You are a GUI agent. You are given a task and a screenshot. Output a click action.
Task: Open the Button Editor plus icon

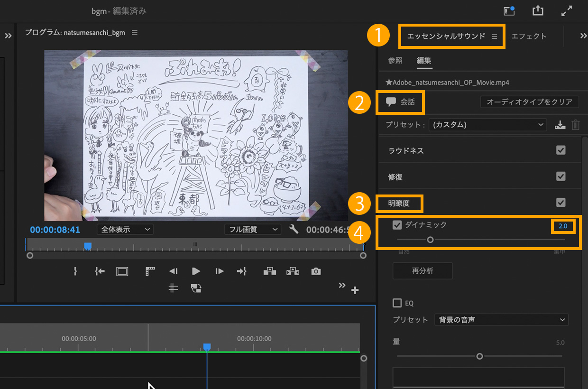pos(355,290)
